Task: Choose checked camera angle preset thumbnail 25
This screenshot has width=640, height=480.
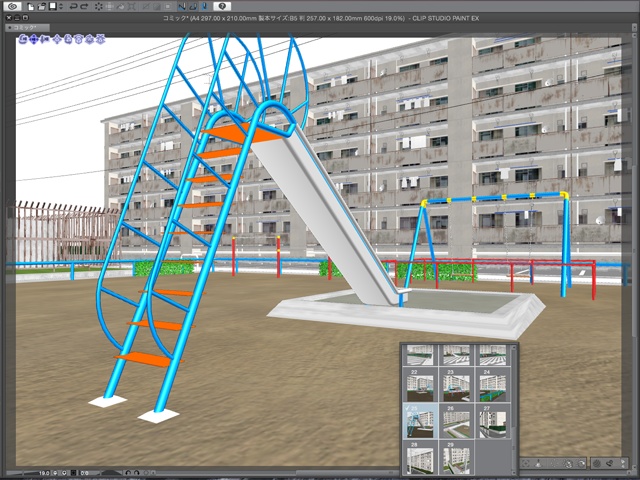Action: 420,421
